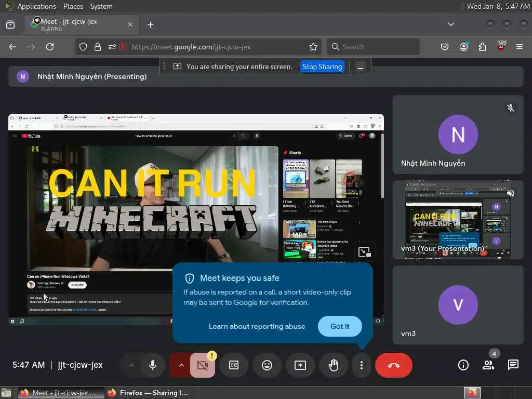Viewport: 532px width, 399px height.
Task: Open the Applications menu
Action: pos(37,6)
